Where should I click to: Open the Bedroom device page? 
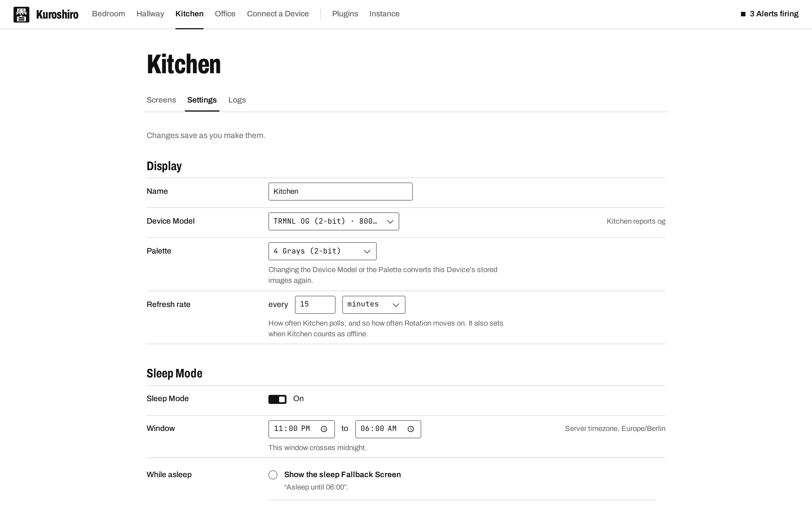click(108, 14)
